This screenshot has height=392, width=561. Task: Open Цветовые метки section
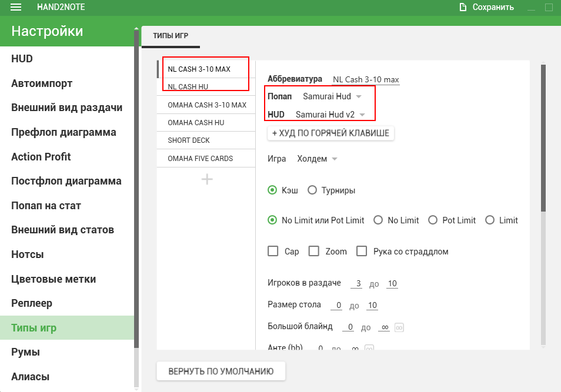(x=67, y=279)
